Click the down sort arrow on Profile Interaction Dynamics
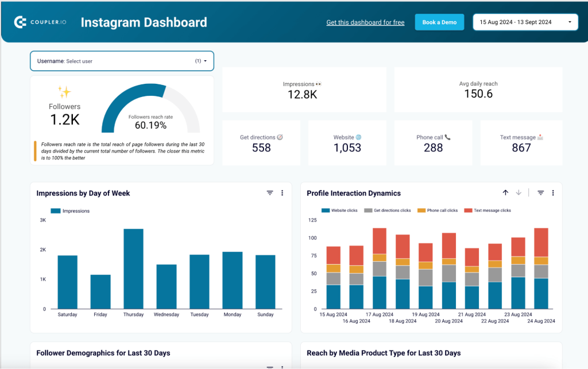Image resolution: width=588 pixels, height=369 pixels. click(x=519, y=193)
